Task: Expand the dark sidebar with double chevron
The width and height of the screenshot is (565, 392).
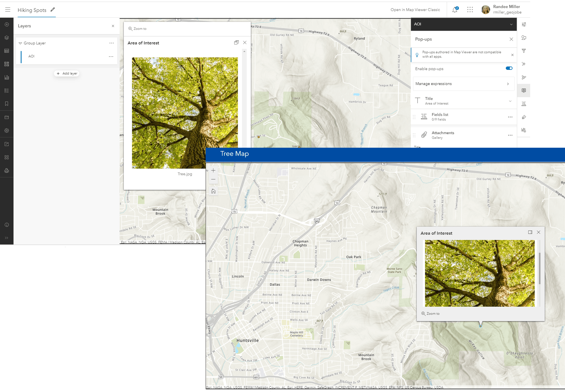Action: pyautogui.click(x=7, y=238)
